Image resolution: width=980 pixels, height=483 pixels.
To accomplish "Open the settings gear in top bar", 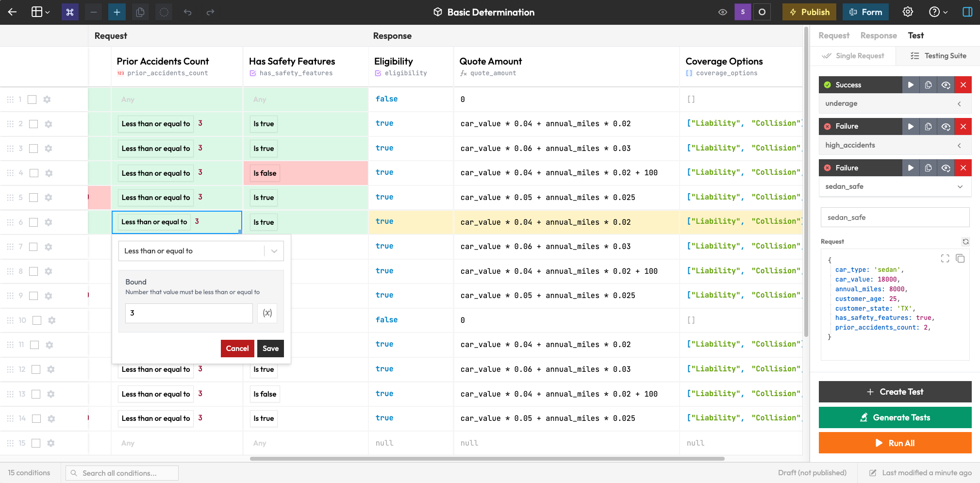I will (x=908, y=12).
